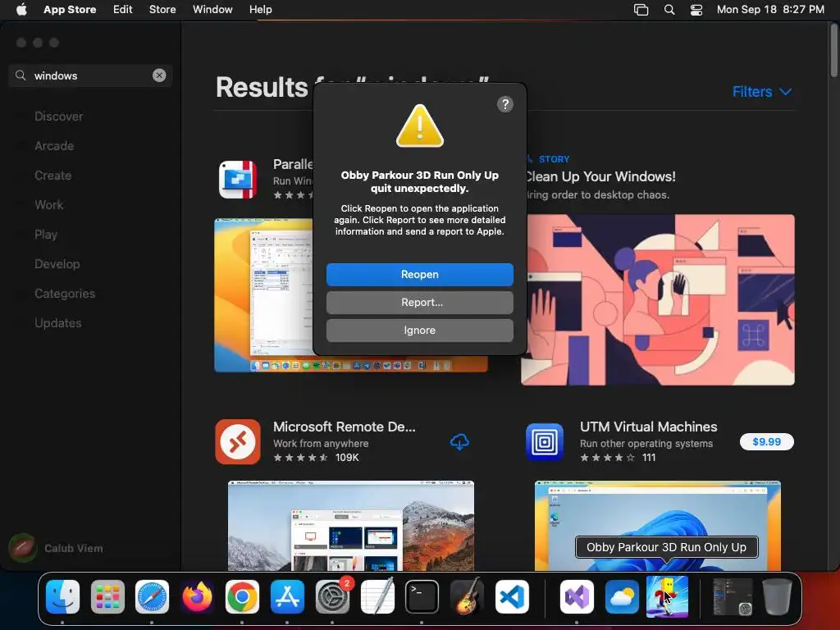840x630 pixels.
Task: Open Control Center in menu bar
Action: point(696,9)
